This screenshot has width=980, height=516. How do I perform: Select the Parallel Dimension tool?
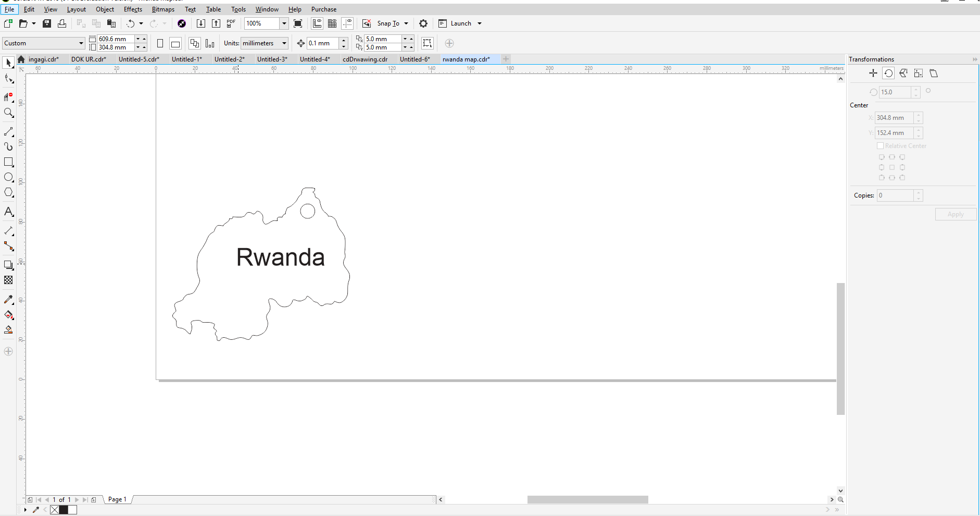point(8,230)
